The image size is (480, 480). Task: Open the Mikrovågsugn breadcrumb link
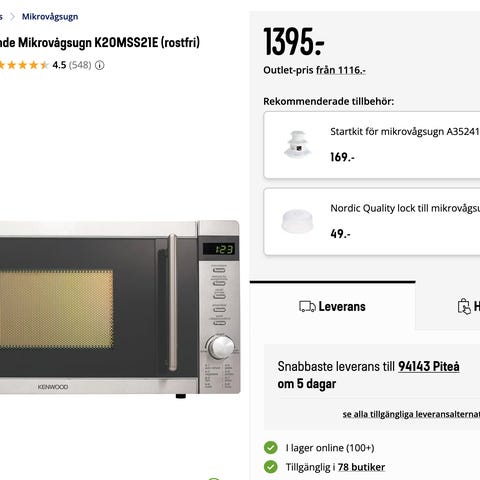click(50, 17)
